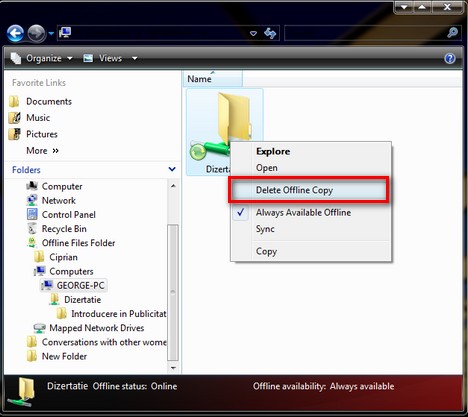
Task: Choose Copy from context menu
Action: [266, 251]
